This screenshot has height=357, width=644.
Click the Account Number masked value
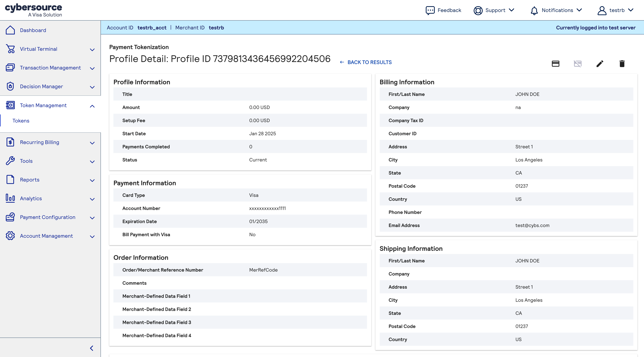(x=267, y=208)
